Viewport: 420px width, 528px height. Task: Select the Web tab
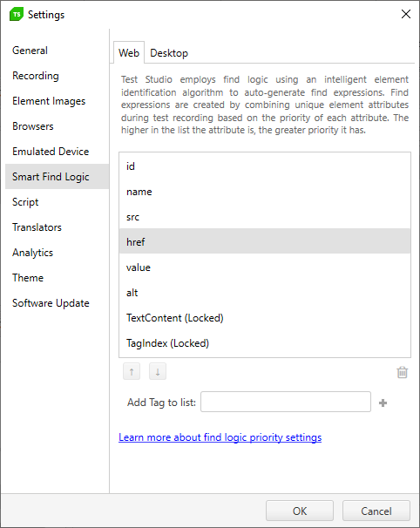coord(129,53)
